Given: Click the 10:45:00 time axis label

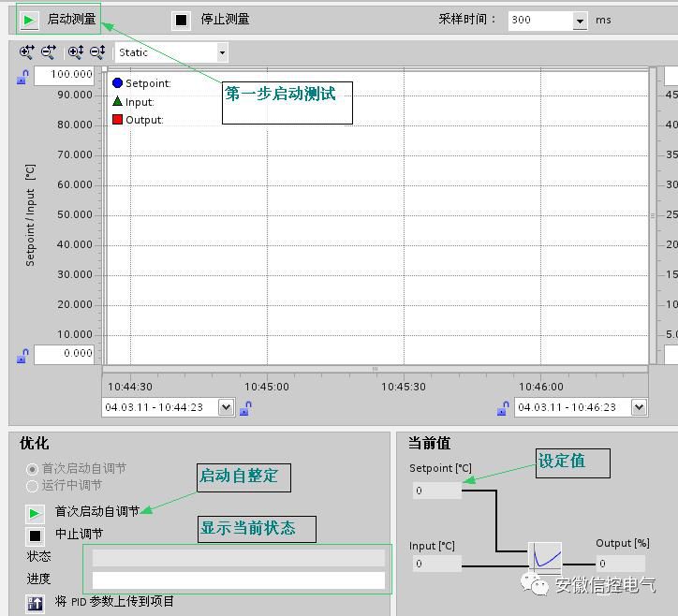Looking at the screenshot, I should pyautogui.click(x=267, y=387).
